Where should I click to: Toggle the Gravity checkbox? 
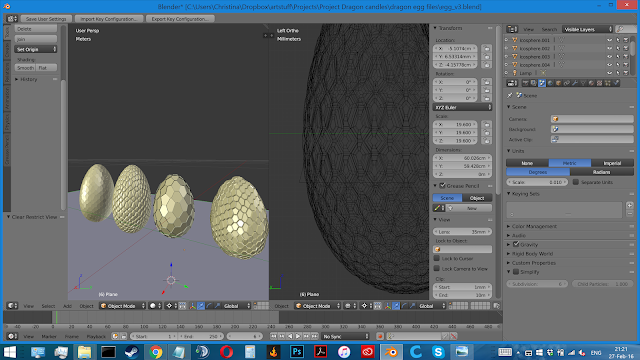click(516, 244)
